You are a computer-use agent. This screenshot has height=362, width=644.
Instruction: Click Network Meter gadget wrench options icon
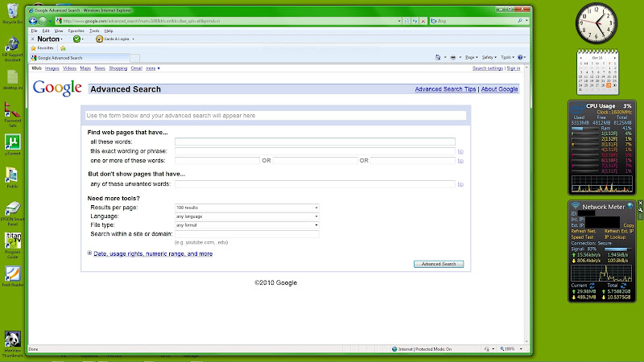tap(640, 209)
